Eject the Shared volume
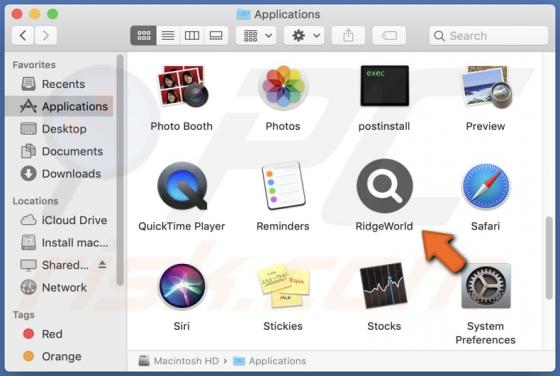This screenshot has height=376, width=560. tap(102, 265)
